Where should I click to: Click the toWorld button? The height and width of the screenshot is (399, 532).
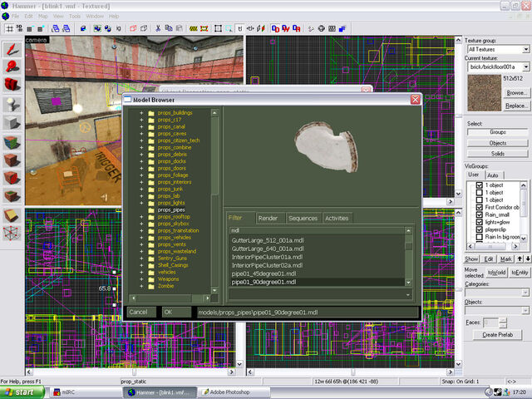coord(496,273)
